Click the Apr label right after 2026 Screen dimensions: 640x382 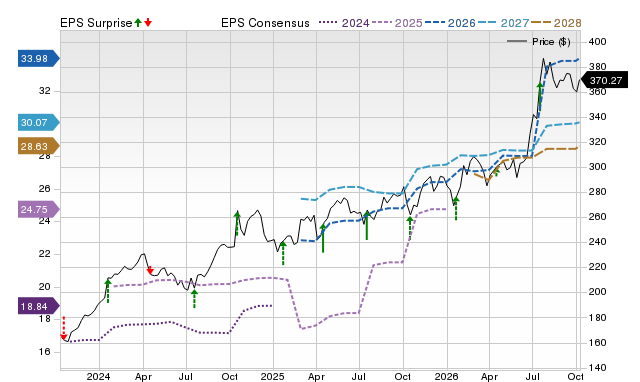coord(489,376)
